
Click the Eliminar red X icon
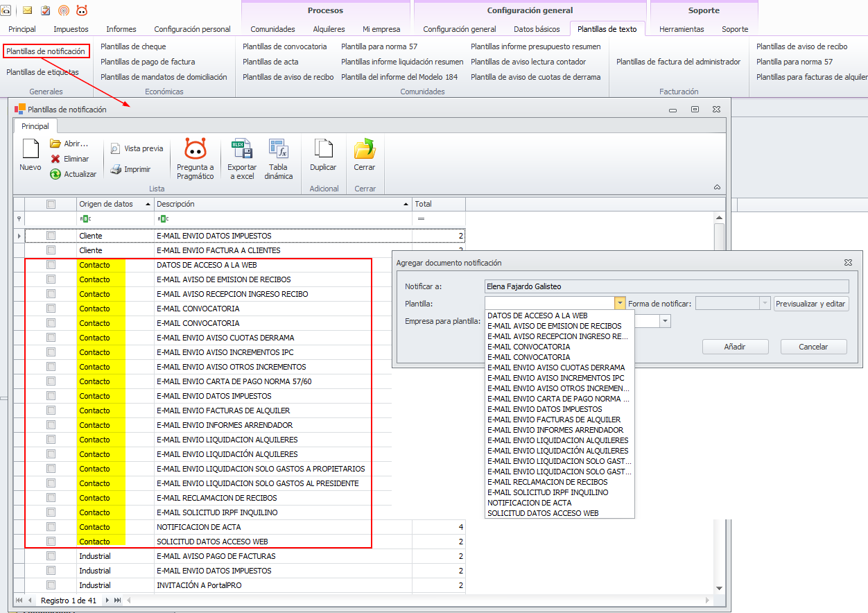(x=55, y=159)
